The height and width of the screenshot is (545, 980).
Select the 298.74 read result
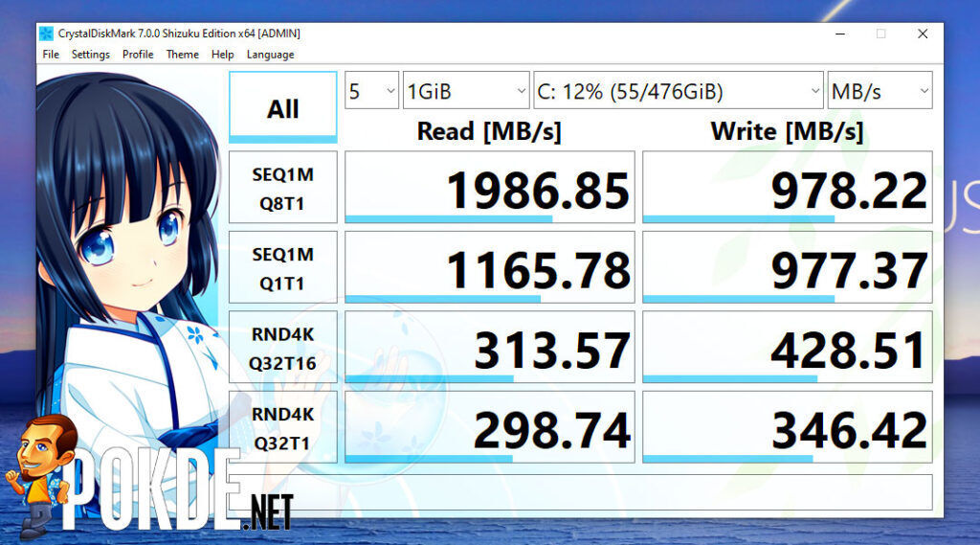[x=490, y=428]
